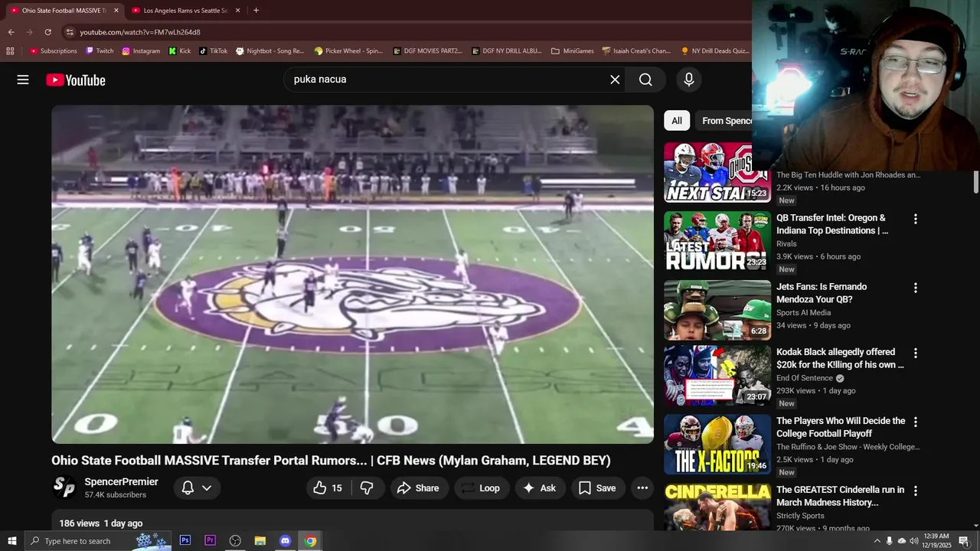The height and width of the screenshot is (551, 980).
Task: Select the From SpencerPremier filter chip
Action: click(x=725, y=120)
